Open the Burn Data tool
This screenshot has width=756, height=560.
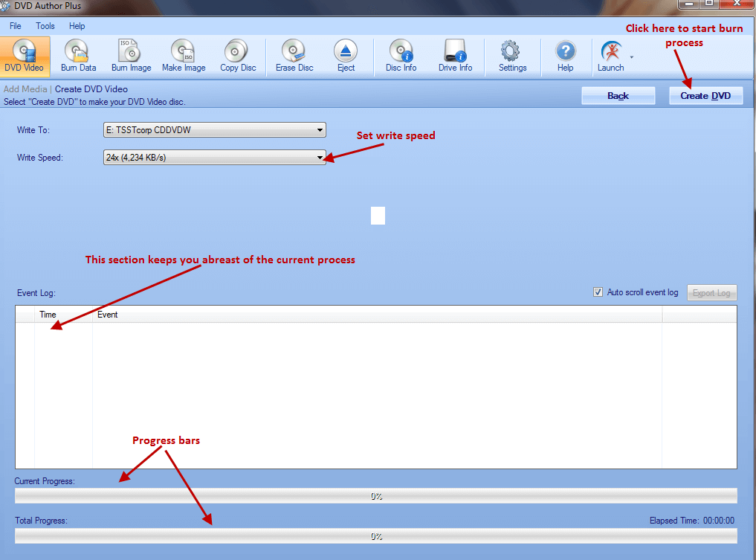(x=78, y=56)
